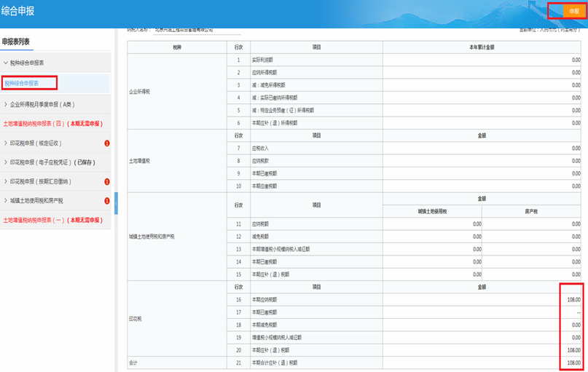Click the 本年累计金额 column header
The image size is (588, 372).
(x=482, y=47)
